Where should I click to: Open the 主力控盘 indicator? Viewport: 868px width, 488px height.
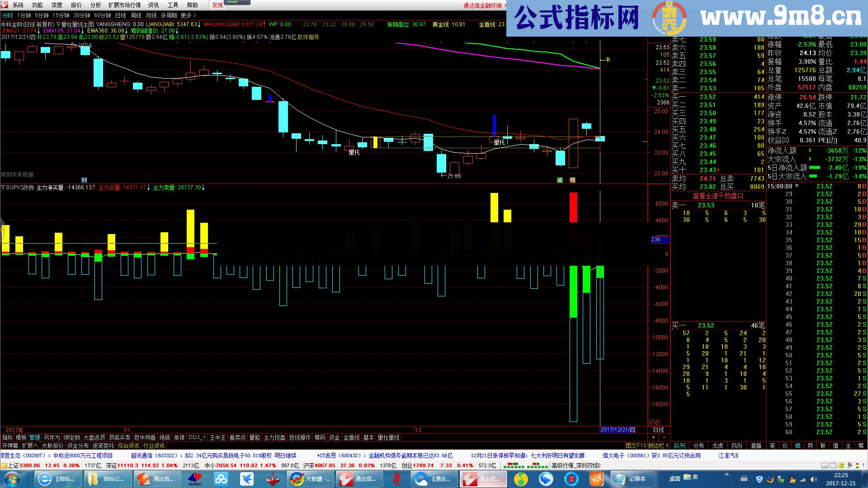[x=275, y=437]
